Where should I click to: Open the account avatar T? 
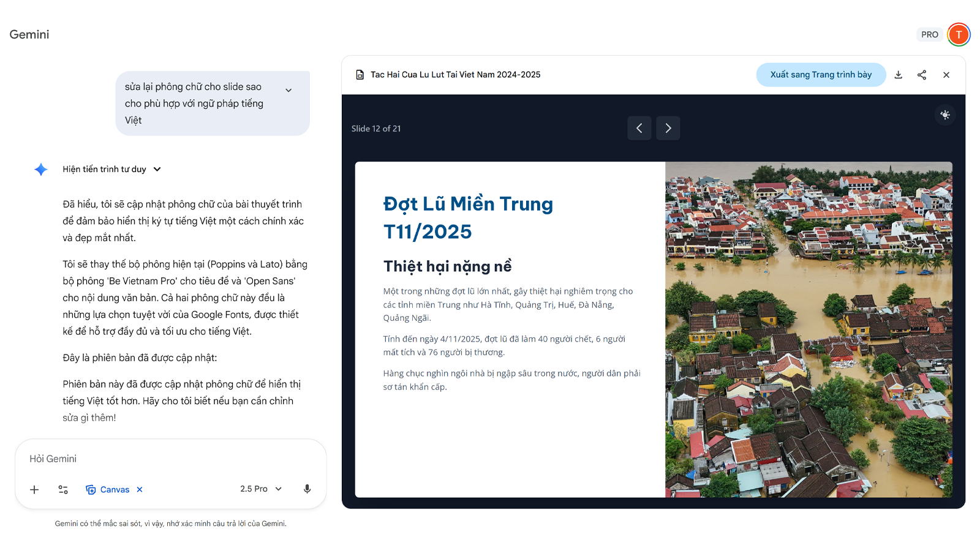[959, 34]
